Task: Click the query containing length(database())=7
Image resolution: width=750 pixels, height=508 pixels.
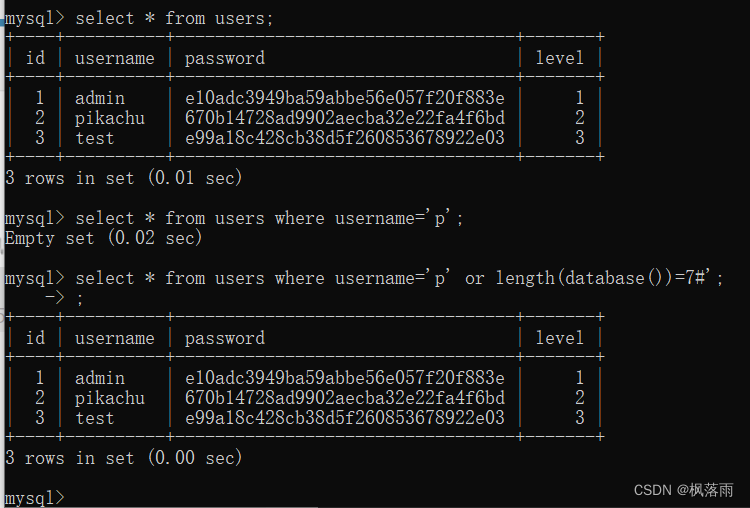Action: point(398,278)
